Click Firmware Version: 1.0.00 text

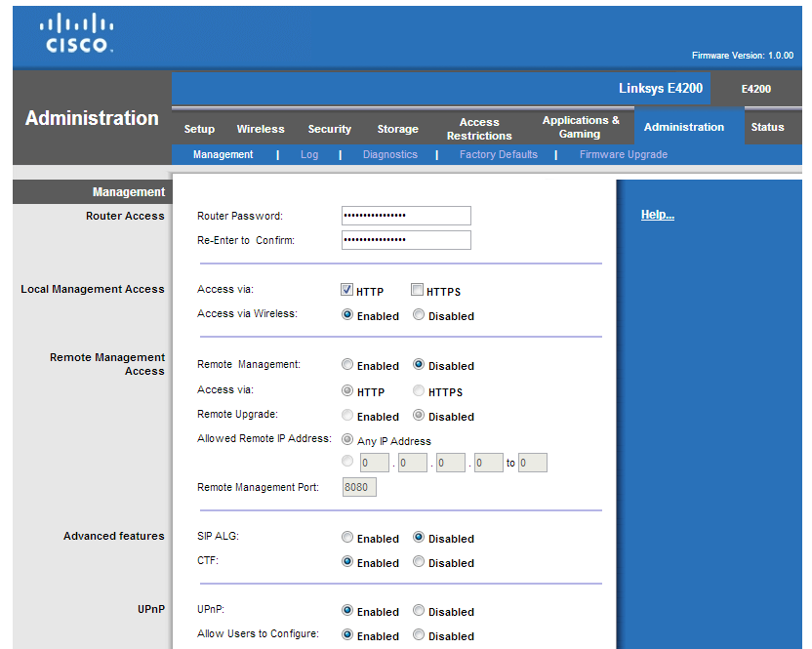pos(743,56)
